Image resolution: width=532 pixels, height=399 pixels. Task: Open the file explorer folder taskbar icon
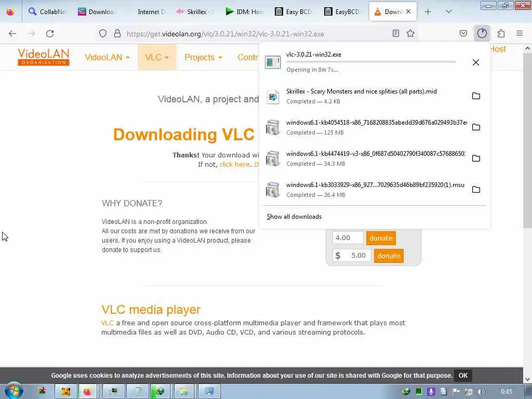click(184, 392)
